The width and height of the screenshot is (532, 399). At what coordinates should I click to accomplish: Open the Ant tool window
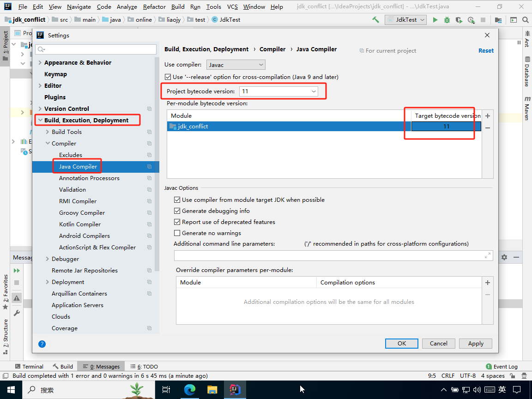click(527, 39)
